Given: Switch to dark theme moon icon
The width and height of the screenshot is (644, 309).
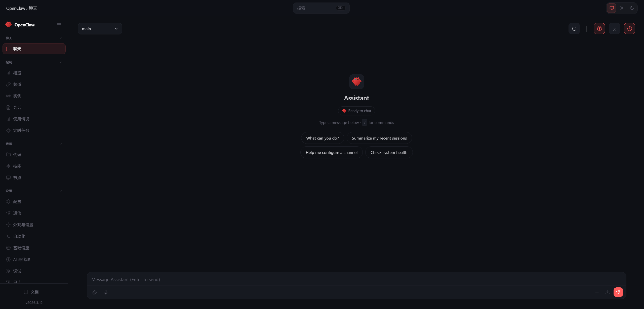Looking at the screenshot, I should click(x=632, y=8).
